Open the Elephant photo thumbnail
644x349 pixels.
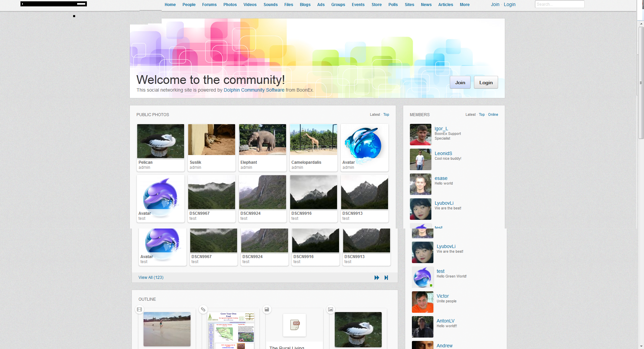tap(263, 140)
